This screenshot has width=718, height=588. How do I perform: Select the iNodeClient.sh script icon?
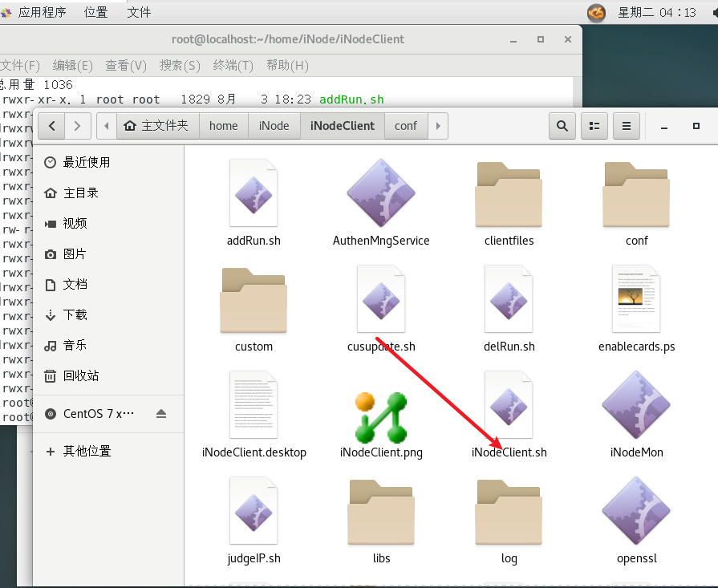point(509,405)
